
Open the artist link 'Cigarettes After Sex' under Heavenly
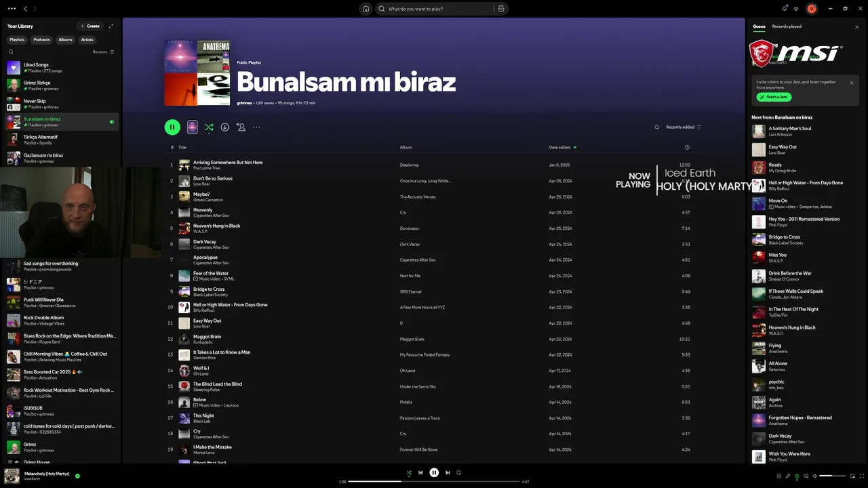(x=211, y=216)
